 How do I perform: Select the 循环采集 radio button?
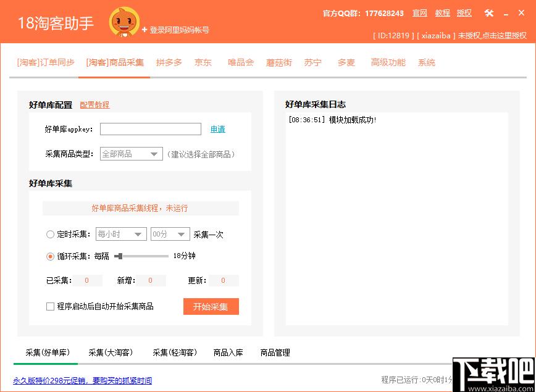50,256
